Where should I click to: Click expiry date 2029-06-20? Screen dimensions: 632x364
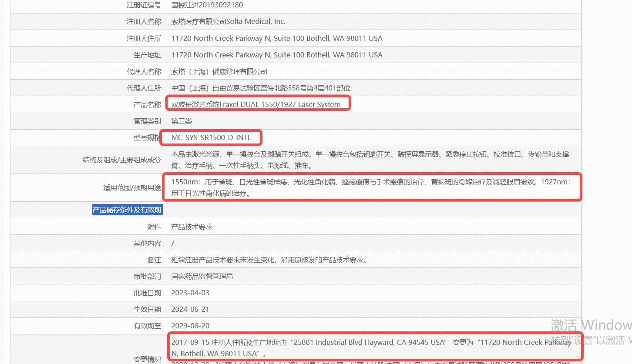pos(190,326)
